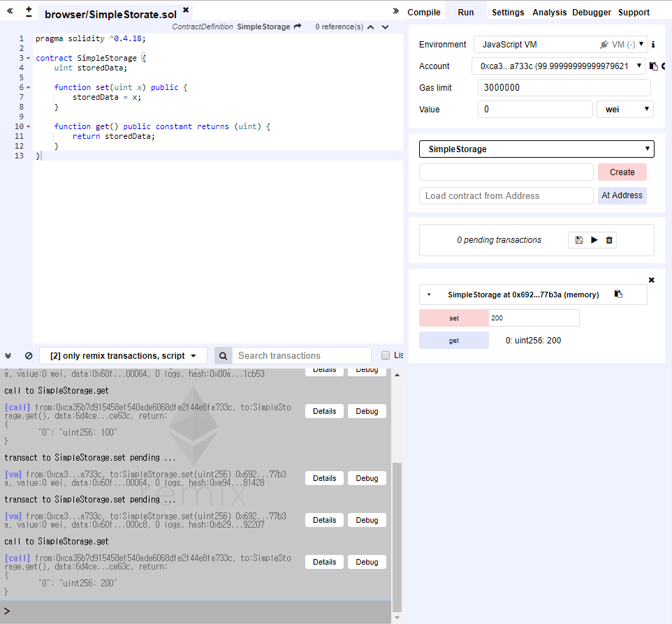Open the wei unit dropdown
Screen dimensions: 672x624
click(625, 109)
